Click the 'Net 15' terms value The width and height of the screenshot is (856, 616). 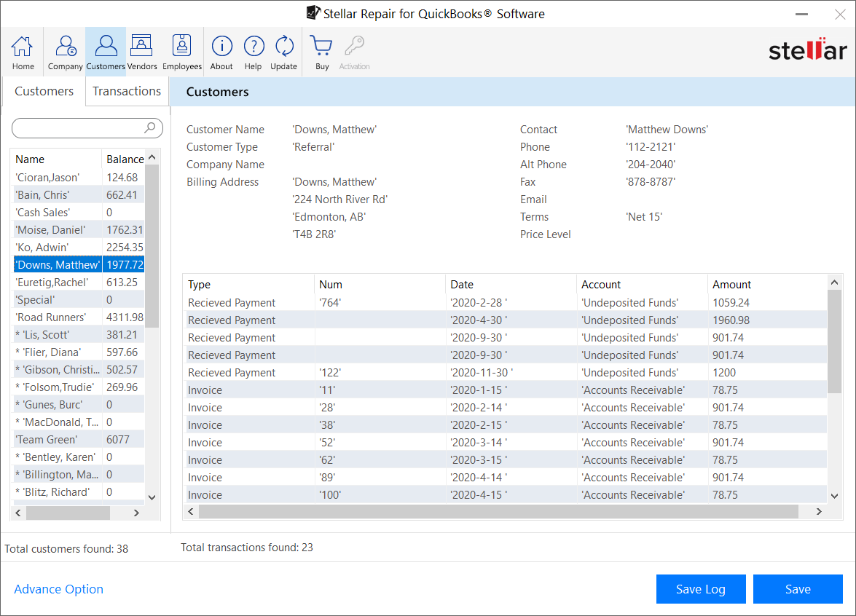[644, 216]
